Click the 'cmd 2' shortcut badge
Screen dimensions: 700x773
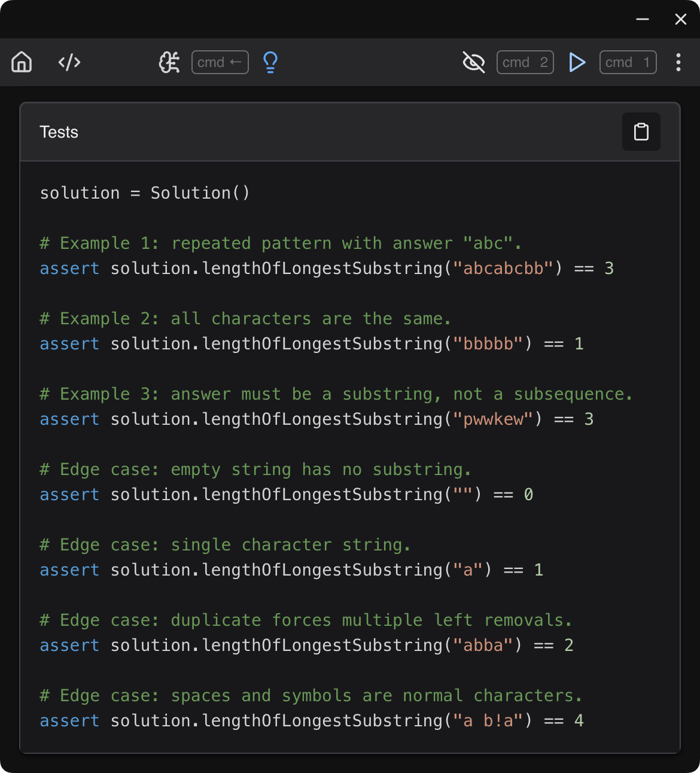point(525,62)
